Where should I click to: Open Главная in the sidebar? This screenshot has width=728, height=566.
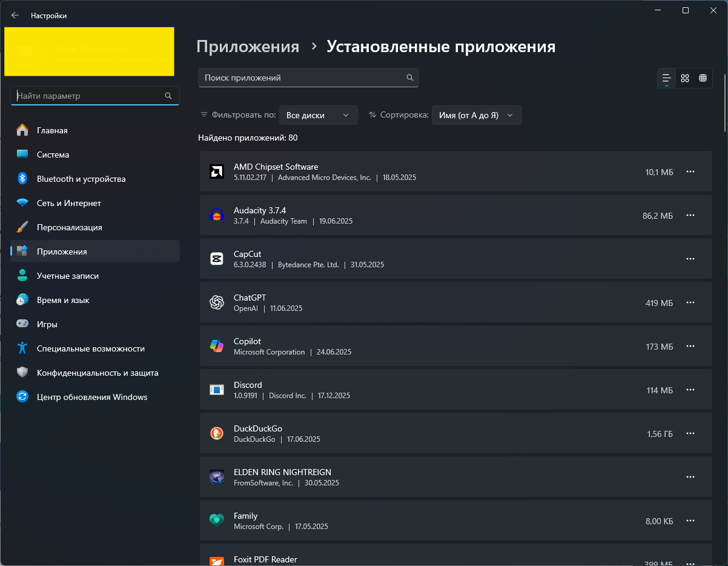(95, 130)
